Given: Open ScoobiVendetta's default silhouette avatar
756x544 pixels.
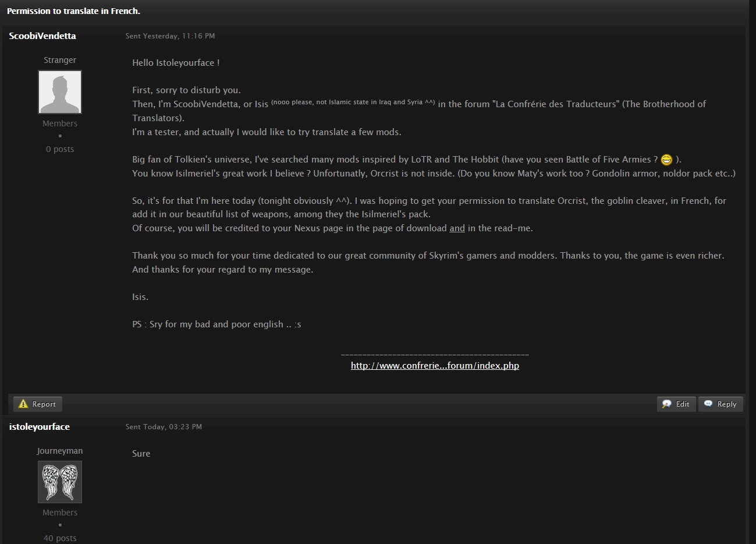Looking at the screenshot, I should point(60,92).
